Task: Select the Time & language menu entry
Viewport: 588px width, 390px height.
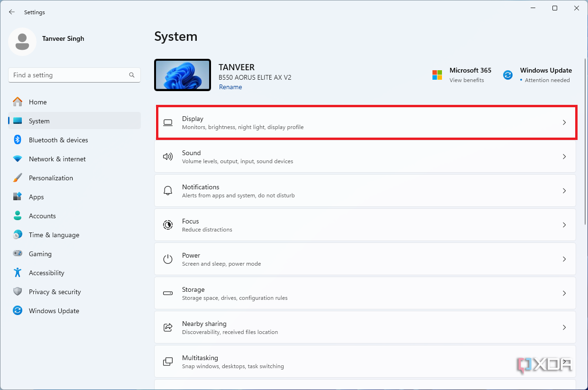Action: click(x=54, y=235)
